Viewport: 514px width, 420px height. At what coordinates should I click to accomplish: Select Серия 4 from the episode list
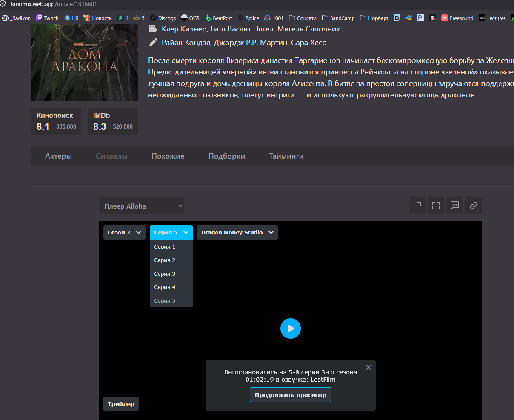171,287
